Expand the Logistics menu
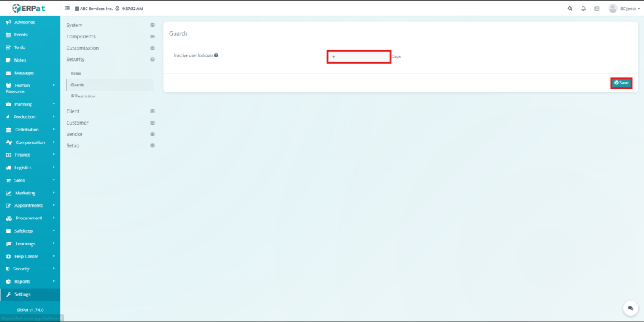The image size is (644, 322). click(x=30, y=167)
